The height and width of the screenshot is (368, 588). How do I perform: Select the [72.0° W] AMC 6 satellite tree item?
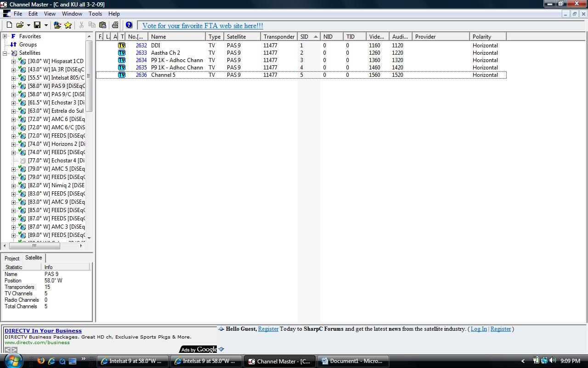pos(56,119)
